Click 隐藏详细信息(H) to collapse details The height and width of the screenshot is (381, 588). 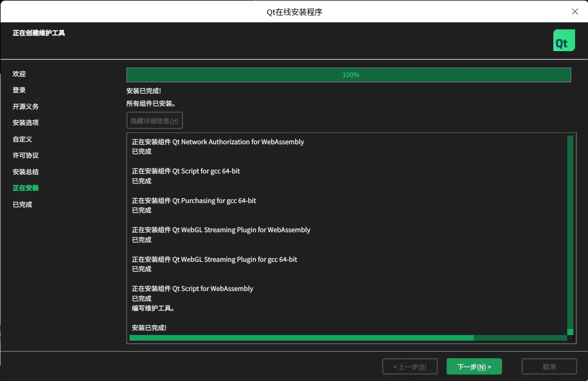[x=154, y=120]
